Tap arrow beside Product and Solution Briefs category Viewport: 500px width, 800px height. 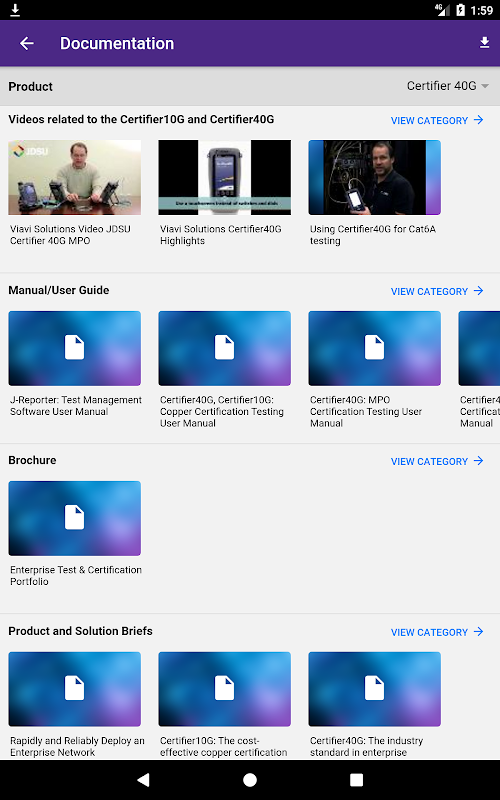[x=478, y=632]
